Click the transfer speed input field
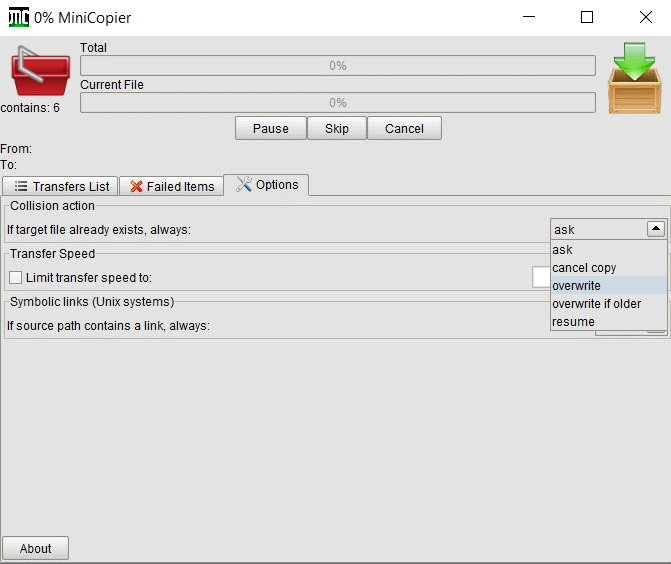The width and height of the screenshot is (671, 564). tap(541, 277)
